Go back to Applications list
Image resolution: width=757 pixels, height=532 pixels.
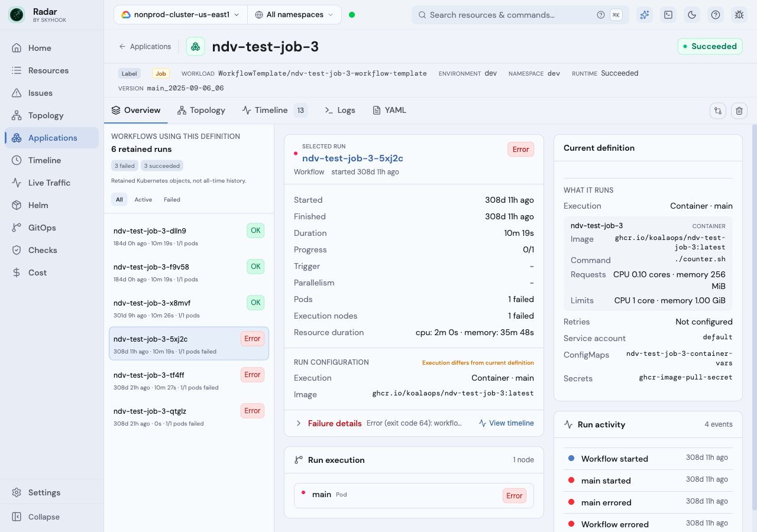[x=145, y=47]
